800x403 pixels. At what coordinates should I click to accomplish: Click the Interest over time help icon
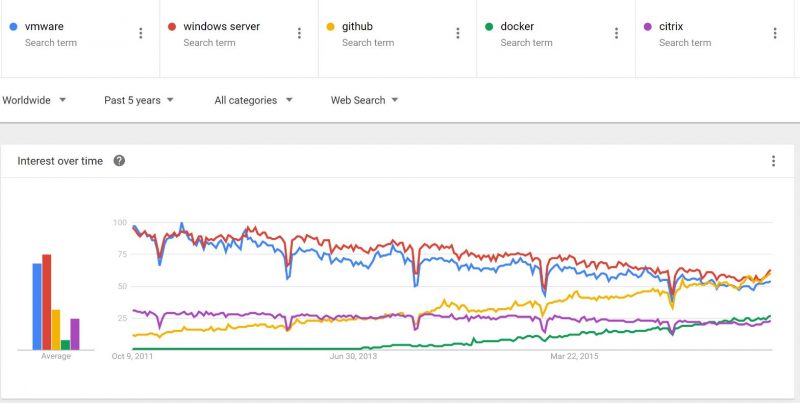point(119,160)
